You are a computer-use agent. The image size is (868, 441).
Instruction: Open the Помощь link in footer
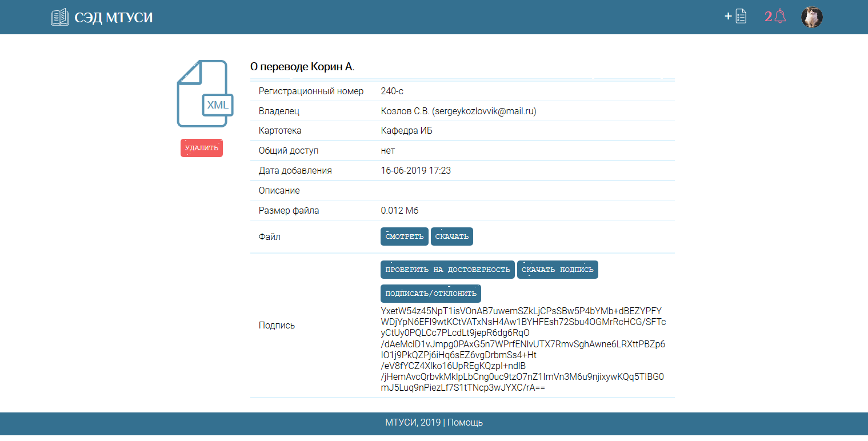[465, 423]
